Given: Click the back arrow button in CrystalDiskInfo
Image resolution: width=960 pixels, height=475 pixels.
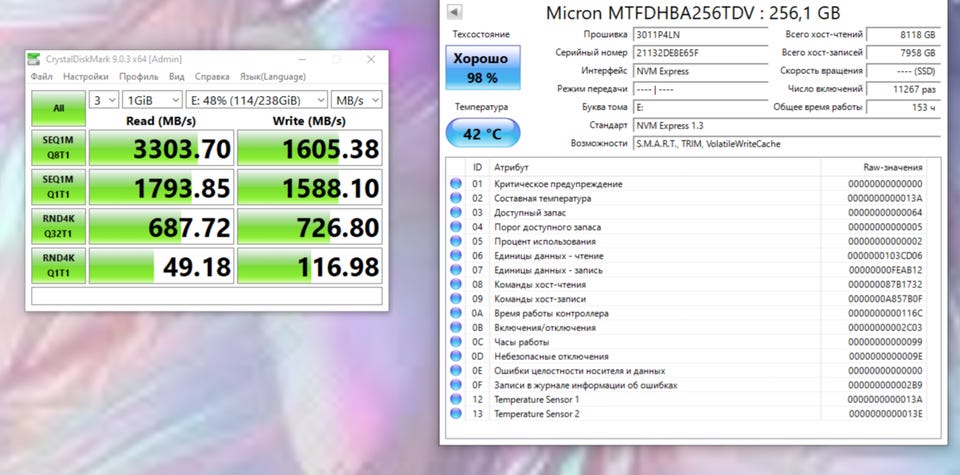Looking at the screenshot, I should pyautogui.click(x=454, y=12).
